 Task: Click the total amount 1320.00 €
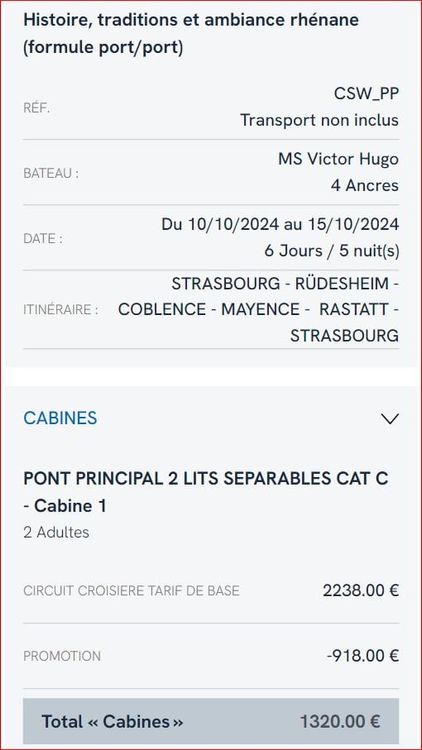(340, 721)
